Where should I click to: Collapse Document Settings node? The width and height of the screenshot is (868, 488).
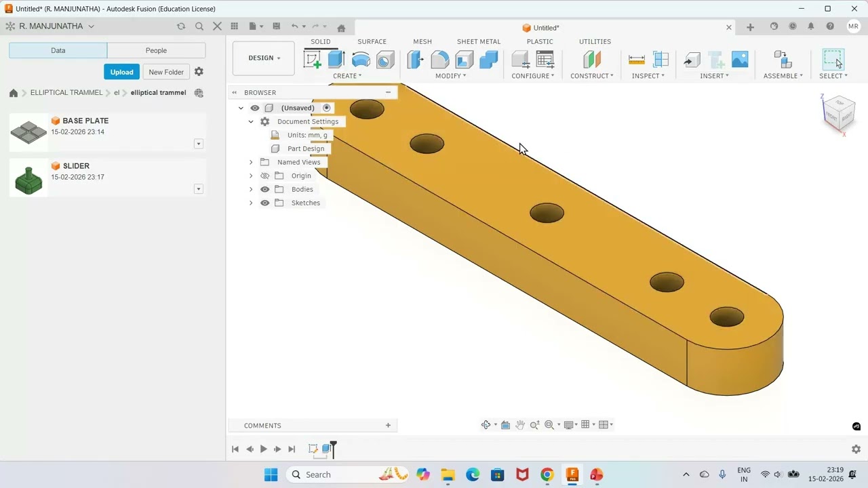[251, 121]
